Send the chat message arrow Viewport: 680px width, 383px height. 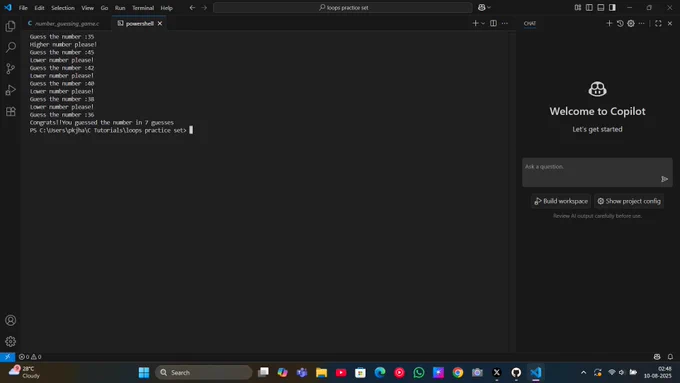pyautogui.click(x=664, y=179)
